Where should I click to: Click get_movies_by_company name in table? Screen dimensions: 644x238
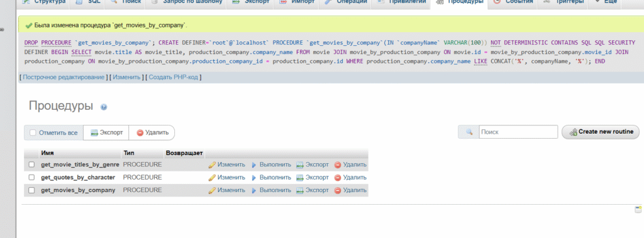pyautogui.click(x=78, y=190)
